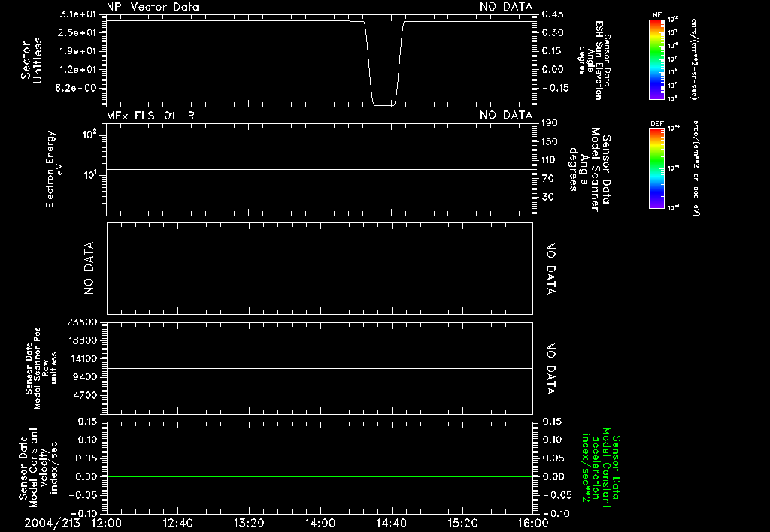Click the '23500' Scanner Pos tick label
Image resolution: width=770 pixels, height=532 pixels.
tap(82, 322)
